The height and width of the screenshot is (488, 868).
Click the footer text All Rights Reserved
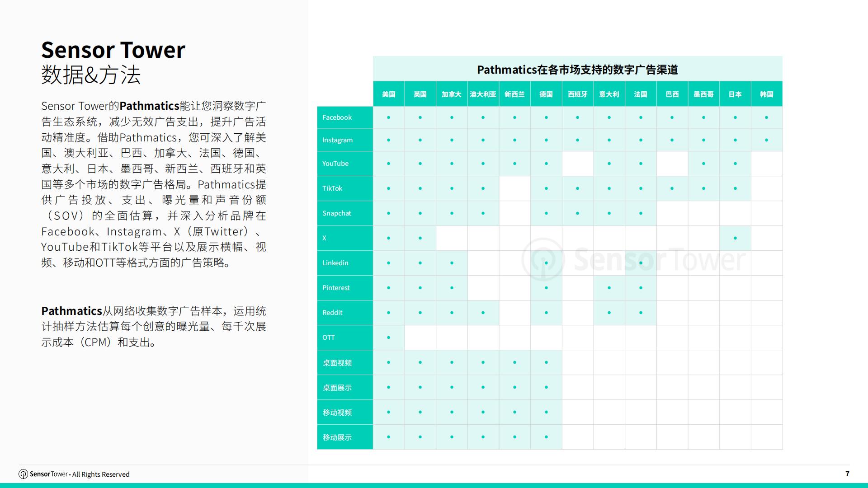(101, 474)
